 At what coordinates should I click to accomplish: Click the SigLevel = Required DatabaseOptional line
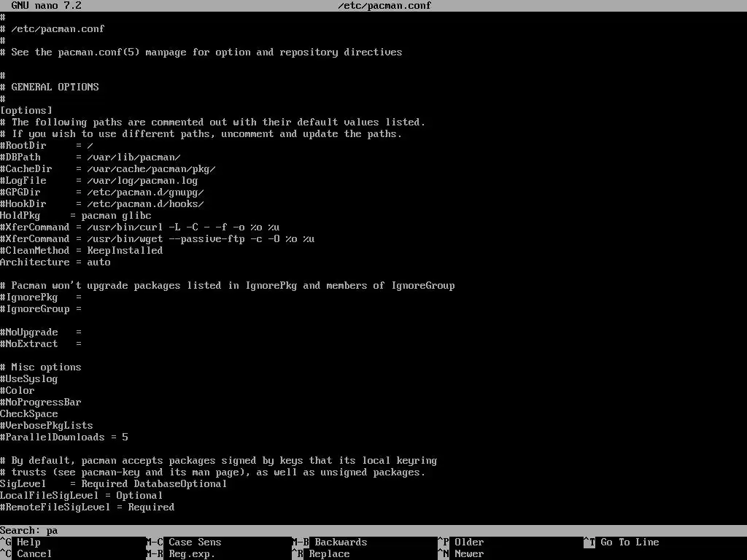pos(114,484)
